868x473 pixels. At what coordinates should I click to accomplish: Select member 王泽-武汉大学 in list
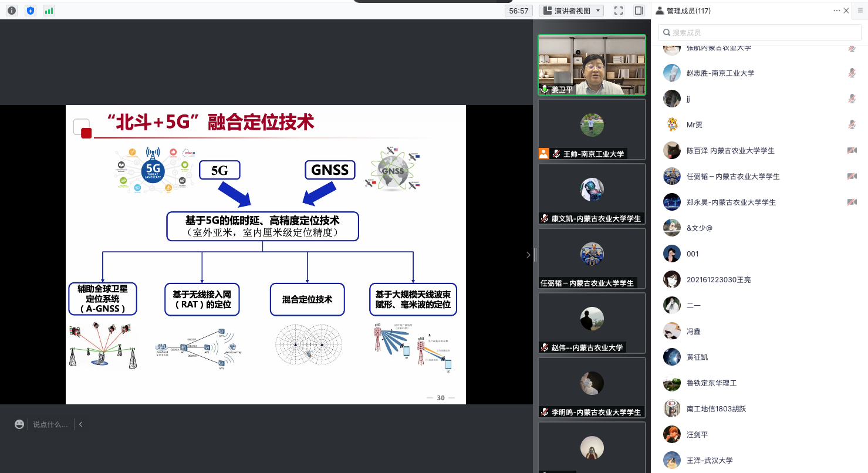point(710,461)
